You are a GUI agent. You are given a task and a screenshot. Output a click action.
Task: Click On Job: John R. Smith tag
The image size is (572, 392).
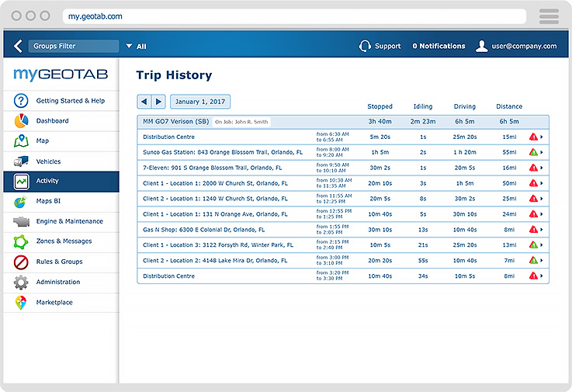pyautogui.click(x=241, y=122)
